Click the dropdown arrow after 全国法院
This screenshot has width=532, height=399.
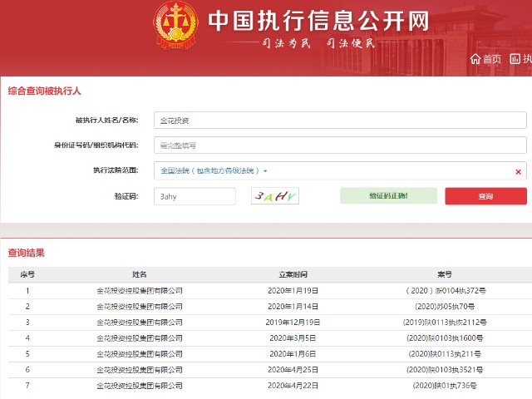(x=265, y=171)
